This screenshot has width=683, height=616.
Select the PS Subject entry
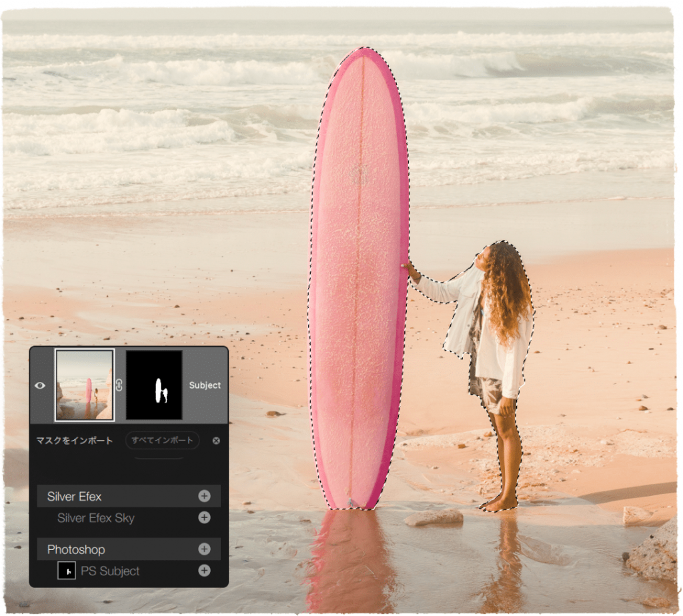(110, 571)
